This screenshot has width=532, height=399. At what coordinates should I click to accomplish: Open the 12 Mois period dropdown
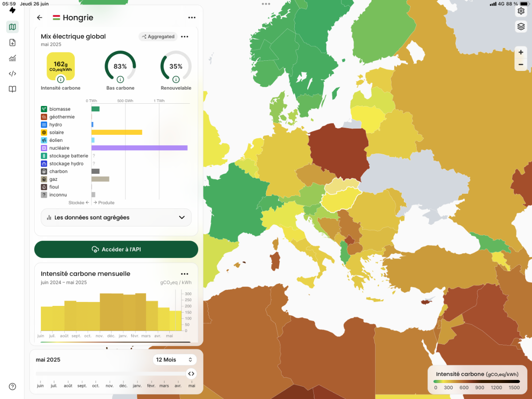pyautogui.click(x=175, y=360)
